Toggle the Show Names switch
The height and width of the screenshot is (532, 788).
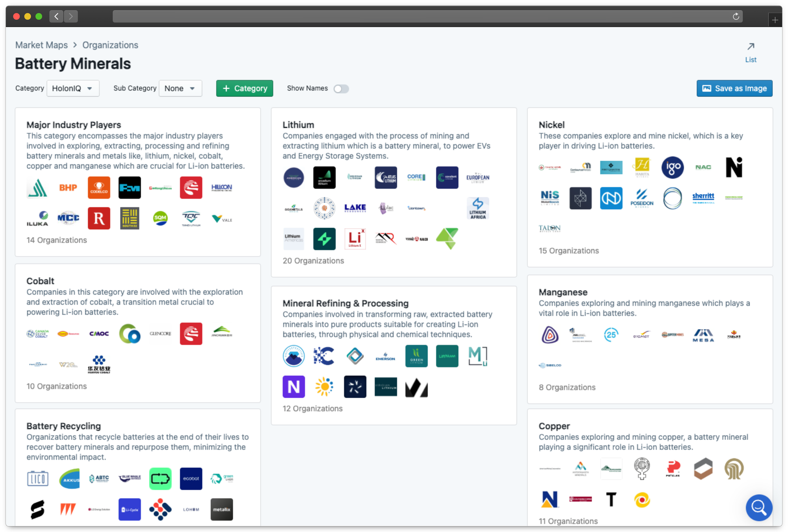[341, 89]
